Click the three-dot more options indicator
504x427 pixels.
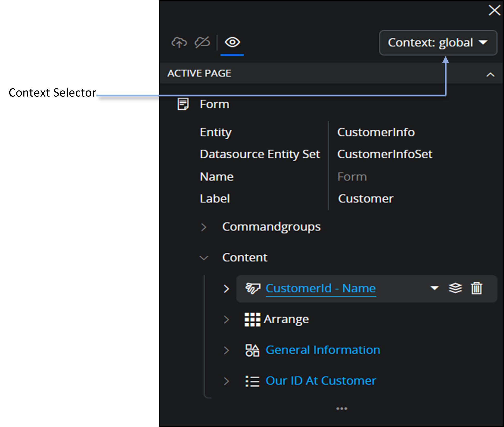tap(341, 409)
